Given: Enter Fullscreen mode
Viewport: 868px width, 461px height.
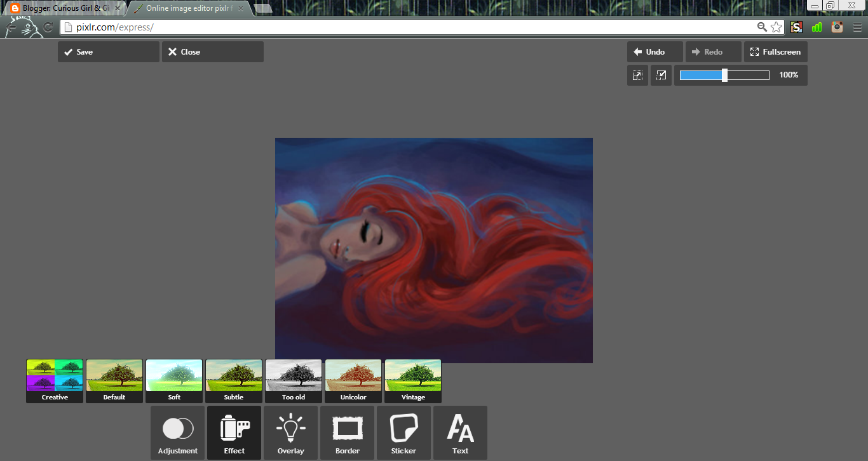Looking at the screenshot, I should coord(776,52).
